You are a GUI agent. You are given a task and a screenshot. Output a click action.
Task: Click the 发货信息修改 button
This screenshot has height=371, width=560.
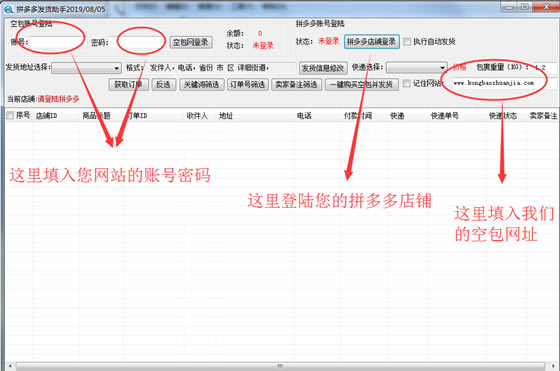tap(322, 68)
